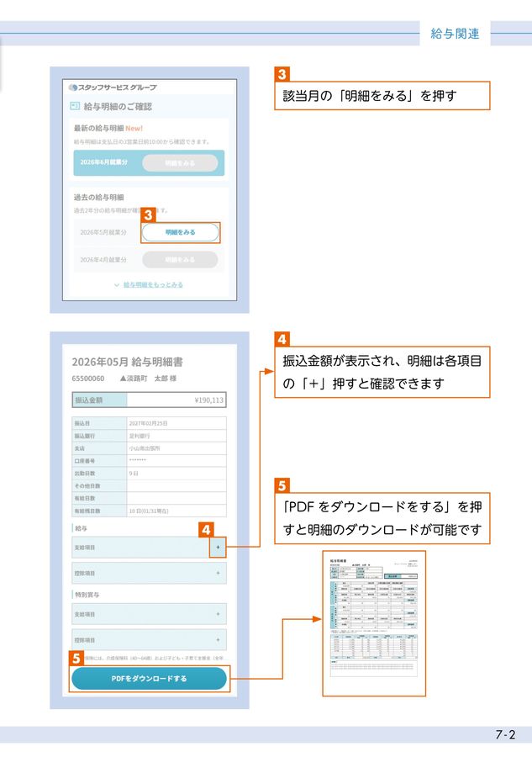Screen dimensions: 532x757
Task: Select the 2026年4月就業分 label
Action: (x=103, y=260)
